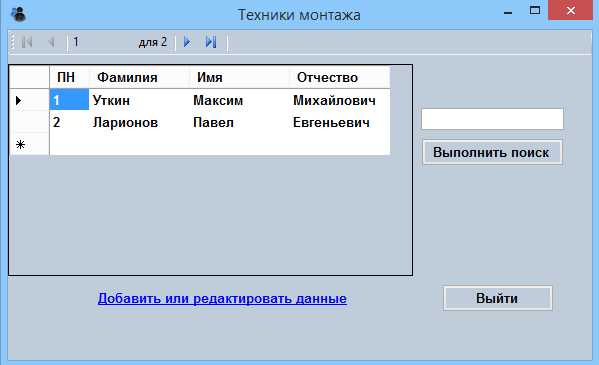599x365 pixels.
Task: Select the cell Максим
Action: (240, 100)
